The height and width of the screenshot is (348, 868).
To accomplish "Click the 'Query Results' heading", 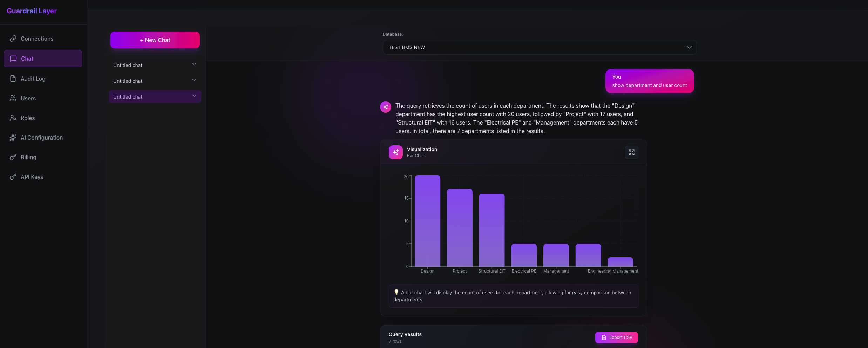I will click(405, 334).
